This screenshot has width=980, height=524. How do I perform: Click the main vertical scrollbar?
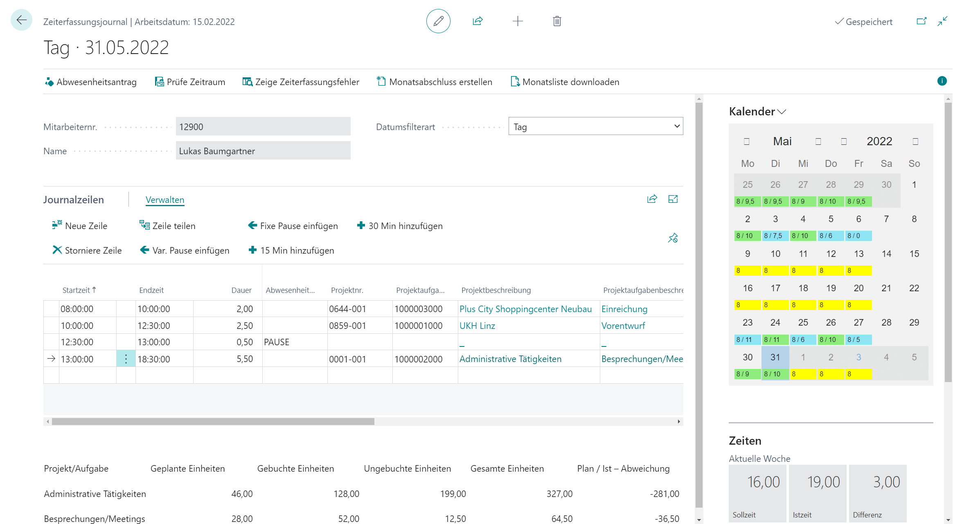[x=699, y=305]
